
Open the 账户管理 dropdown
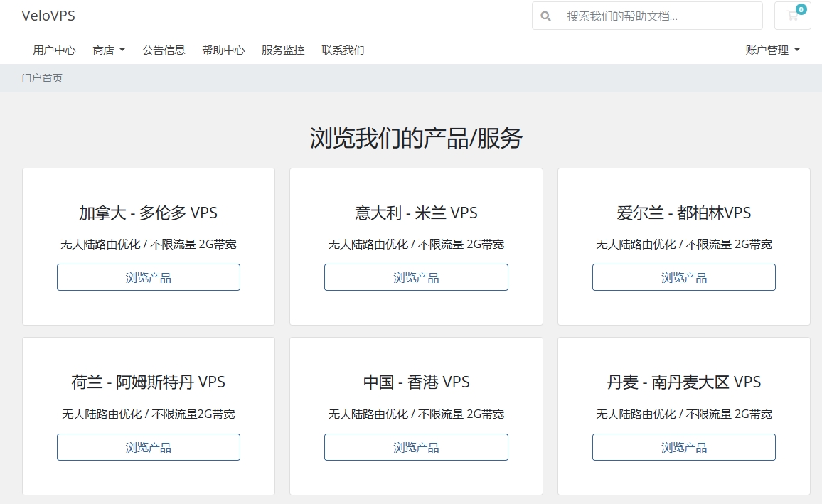coord(773,50)
